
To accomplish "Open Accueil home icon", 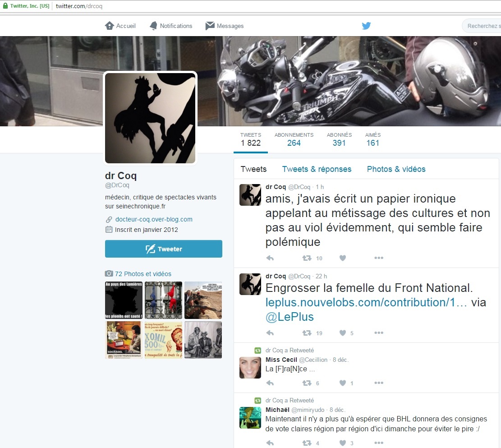I will coord(110,26).
